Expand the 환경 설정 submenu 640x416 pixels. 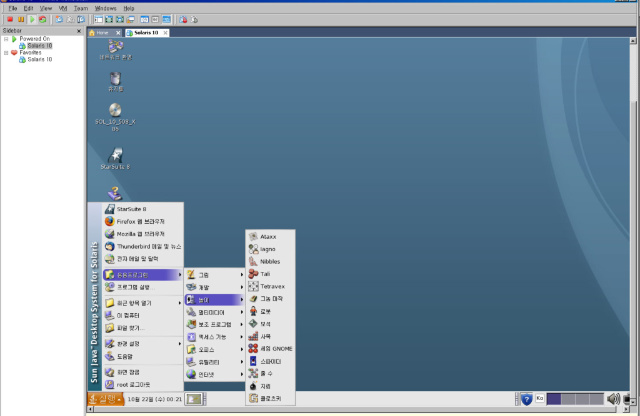(143, 344)
